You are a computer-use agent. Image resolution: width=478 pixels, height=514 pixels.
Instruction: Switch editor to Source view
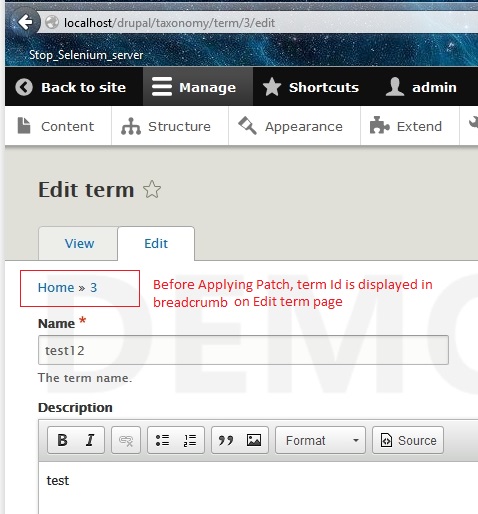click(x=408, y=440)
